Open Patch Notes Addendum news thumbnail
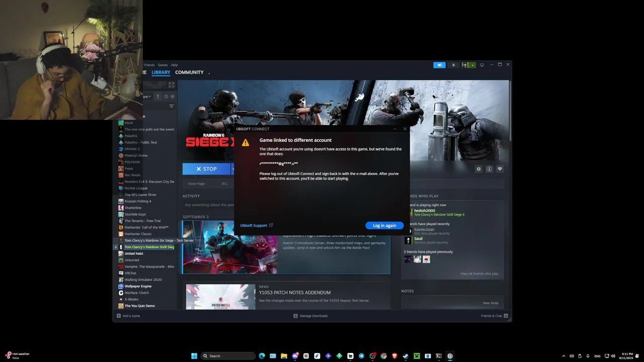Screen dimensions: 644x362 220,297
